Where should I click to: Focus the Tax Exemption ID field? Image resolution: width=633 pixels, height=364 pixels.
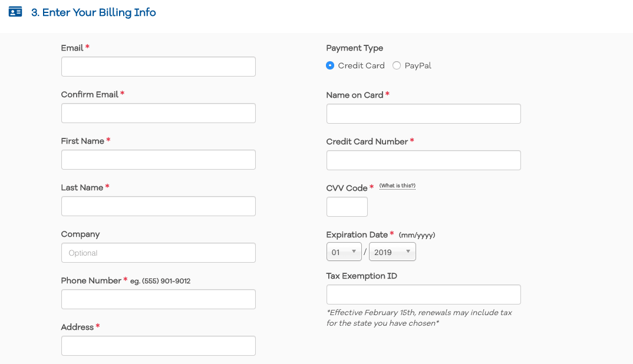pos(424,294)
